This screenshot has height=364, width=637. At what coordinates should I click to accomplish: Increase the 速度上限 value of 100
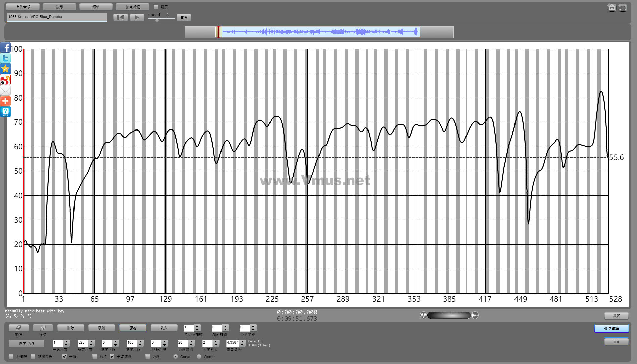pyautogui.click(x=140, y=341)
